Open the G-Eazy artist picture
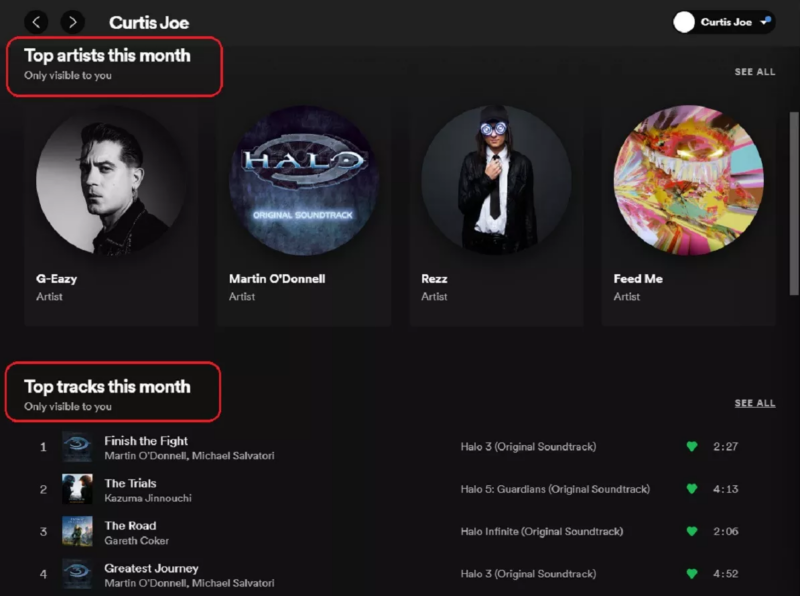 (110, 180)
